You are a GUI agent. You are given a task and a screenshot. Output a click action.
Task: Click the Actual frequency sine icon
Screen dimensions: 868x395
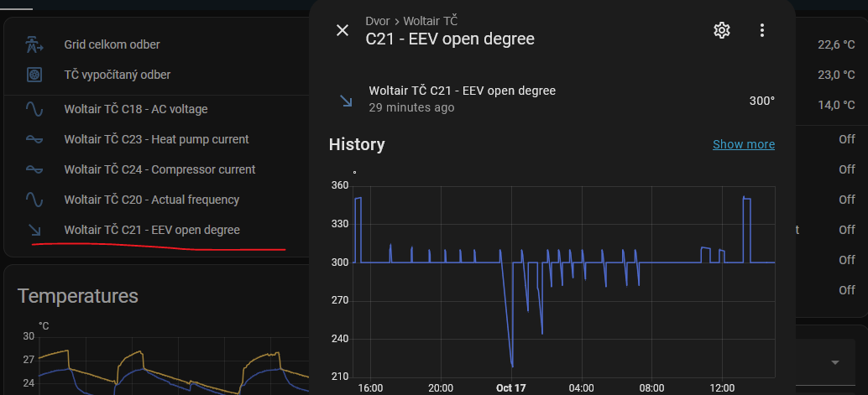click(34, 200)
